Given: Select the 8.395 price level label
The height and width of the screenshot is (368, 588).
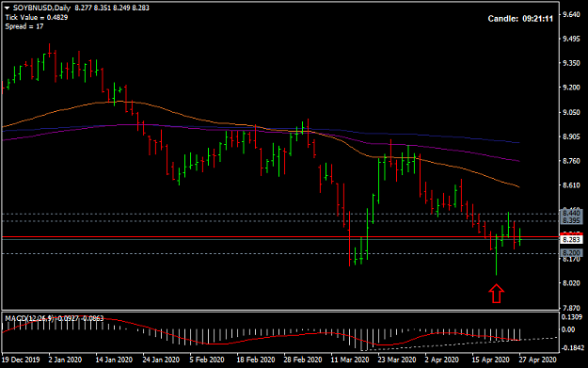Looking at the screenshot, I should coord(571,221).
